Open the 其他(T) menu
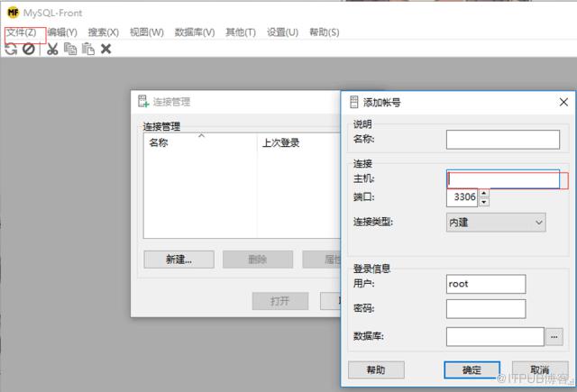This screenshot has width=577, height=392. (241, 32)
